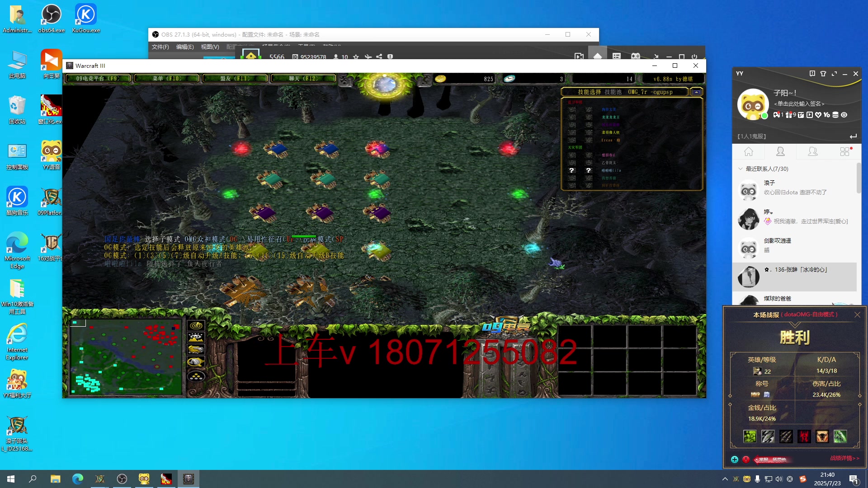Open the 聊天 (F12) chat log
This screenshot has width=868, height=488.
pos(303,79)
